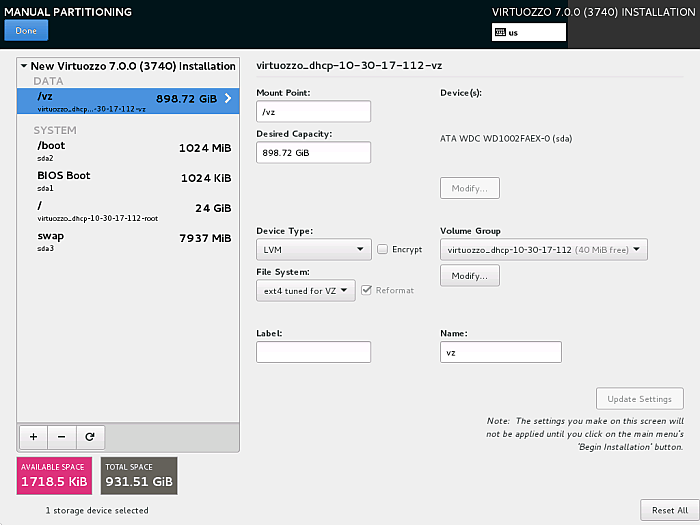Select the /boot partition entry
Viewport: 700px width, 525px height.
click(128, 150)
